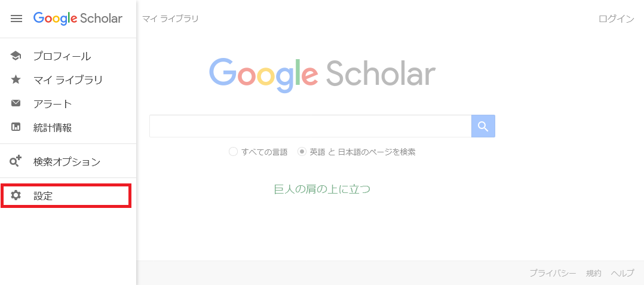The image size is (644, 285).
Task: Click マイ ライブラリ link in top bar
Action: click(170, 19)
